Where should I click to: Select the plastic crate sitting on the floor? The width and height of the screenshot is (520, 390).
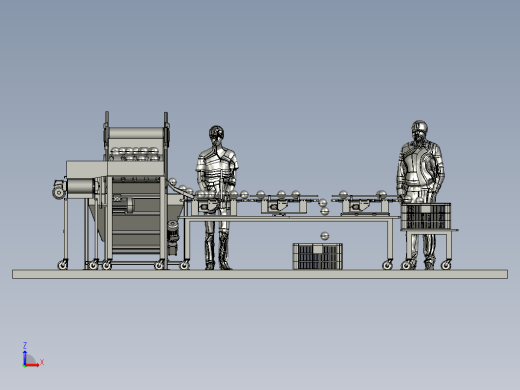tap(318, 256)
